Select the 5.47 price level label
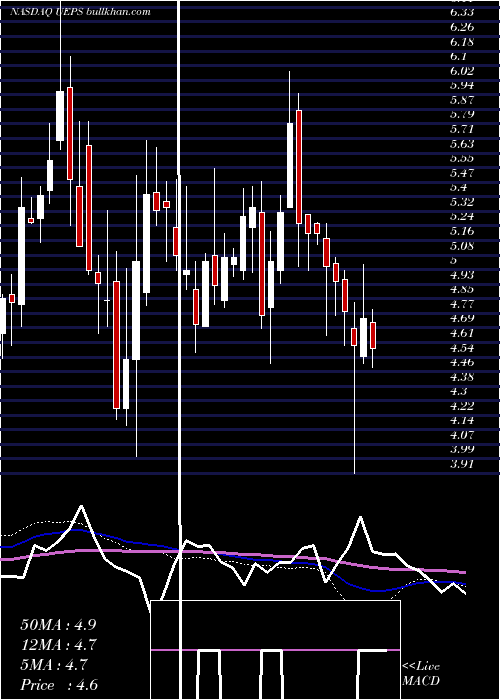Image resolution: width=500 pixels, height=700 pixels. tap(462, 173)
